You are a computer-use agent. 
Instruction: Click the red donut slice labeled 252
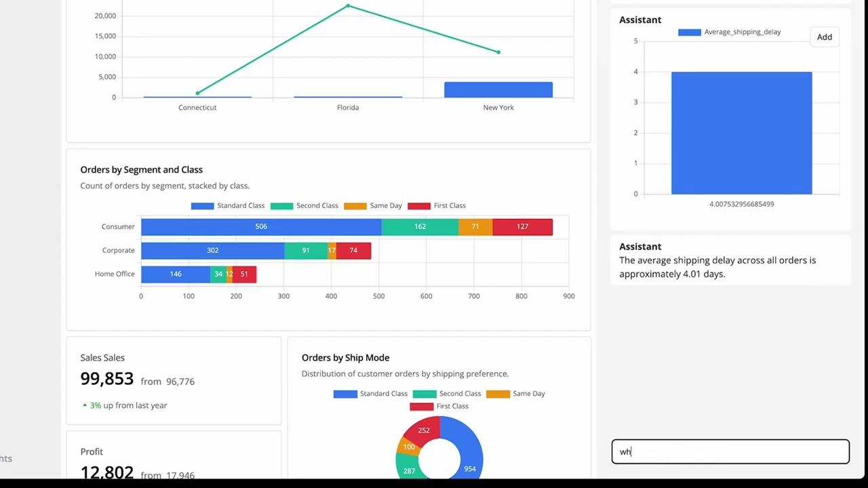(423, 430)
